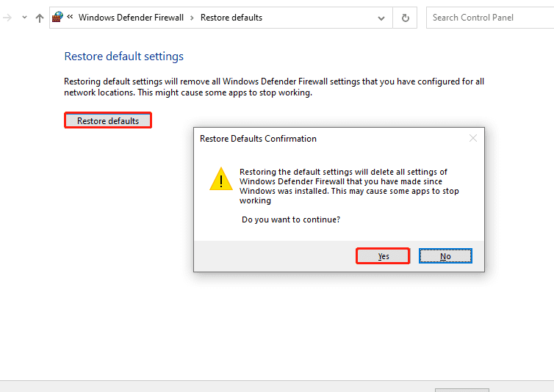Focus the Search Control Panel field
Image resolution: width=554 pixels, height=392 pixels.
pyautogui.click(x=489, y=18)
